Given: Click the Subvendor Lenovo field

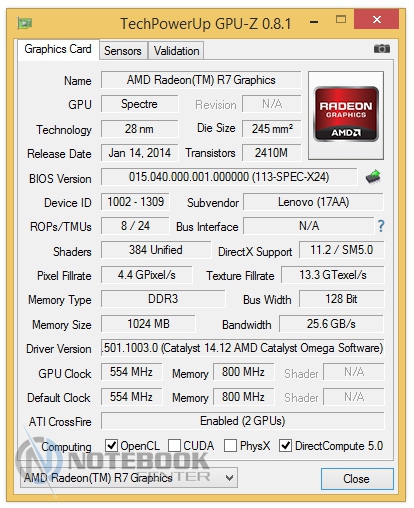Looking at the screenshot, I should [313, 202].
